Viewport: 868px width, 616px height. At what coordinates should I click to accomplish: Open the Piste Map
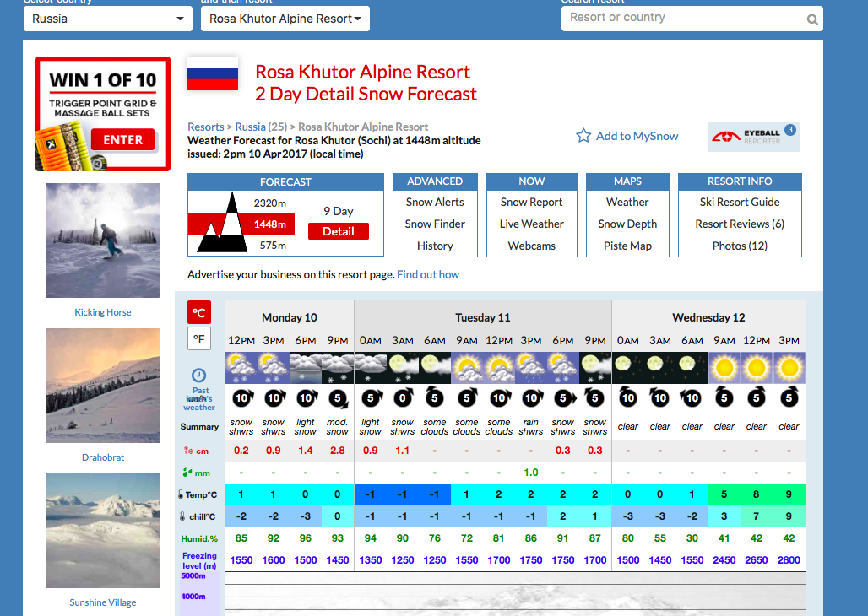click(627, 246)
